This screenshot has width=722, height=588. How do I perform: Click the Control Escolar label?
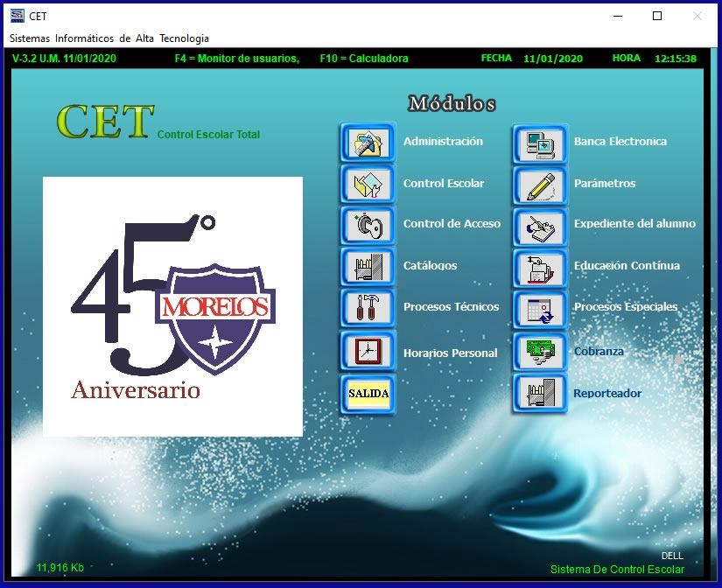444,183
